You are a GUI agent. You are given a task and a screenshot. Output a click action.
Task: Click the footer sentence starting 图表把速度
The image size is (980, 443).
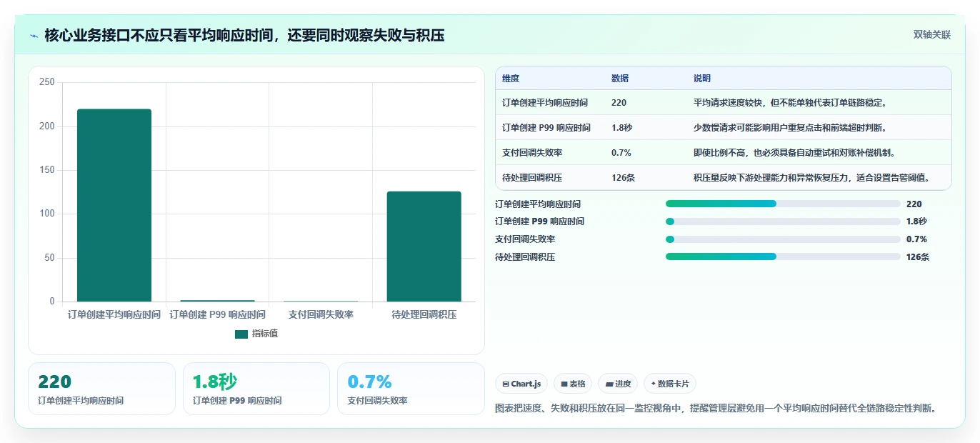pyautogui.click(x=716, y=409)
